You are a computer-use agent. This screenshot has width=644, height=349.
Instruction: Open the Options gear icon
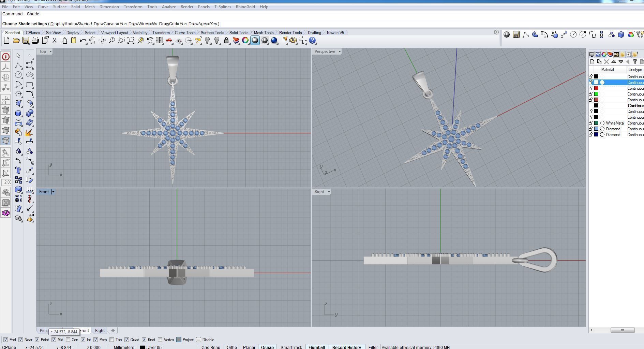tap(293, 41)
